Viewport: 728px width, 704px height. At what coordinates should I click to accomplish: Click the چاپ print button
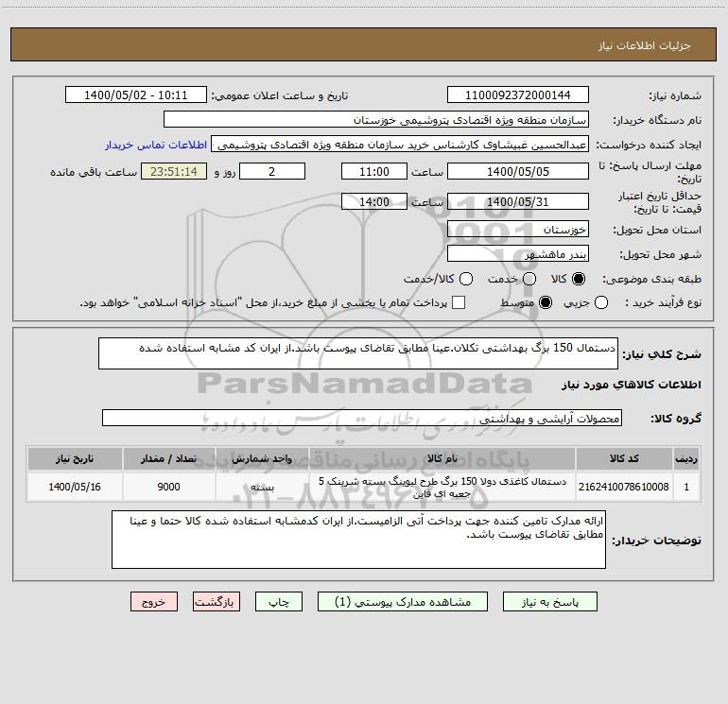coord(279,602)
